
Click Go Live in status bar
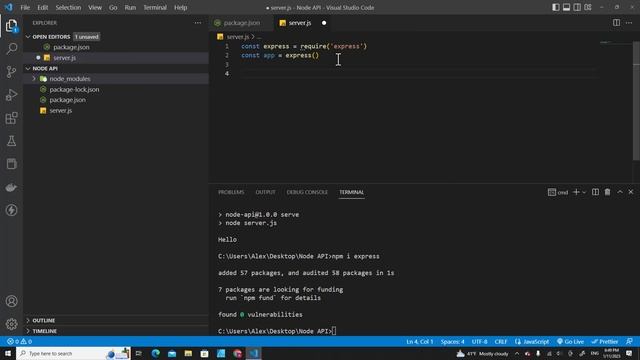coord(570,342)
